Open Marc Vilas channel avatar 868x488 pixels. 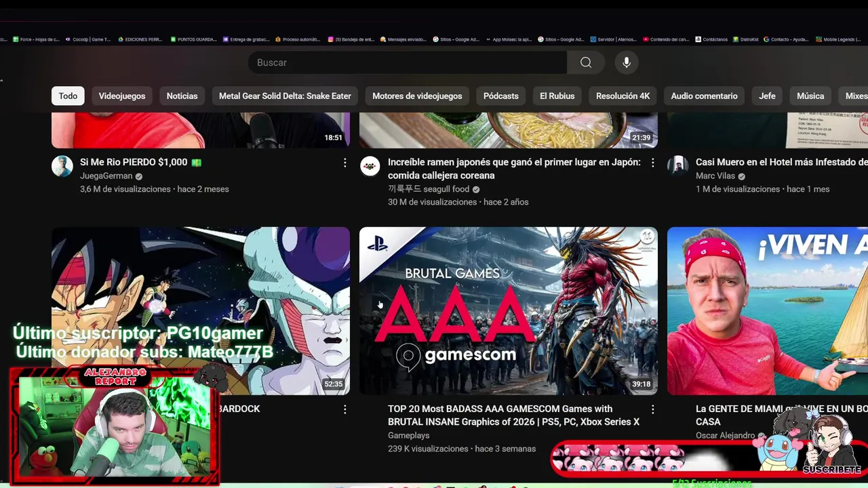pyautogui.click(x=678, y=166)
